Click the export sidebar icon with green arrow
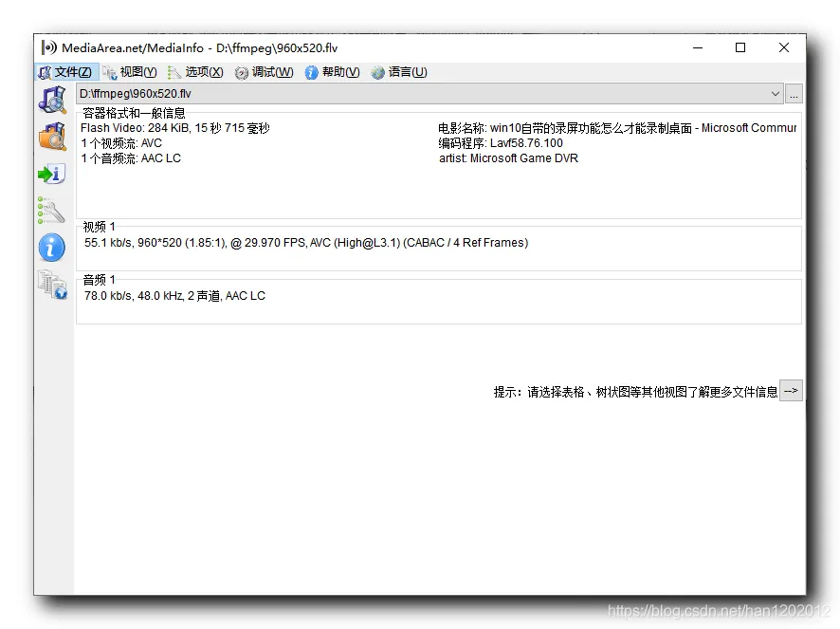The image size is (840, 629). (52, 174)
